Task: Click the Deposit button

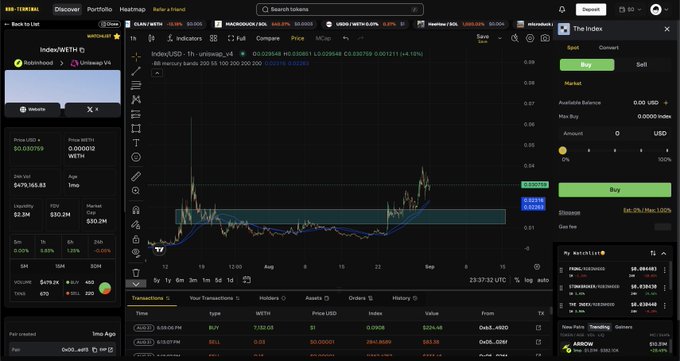Action: pos(591,9)
